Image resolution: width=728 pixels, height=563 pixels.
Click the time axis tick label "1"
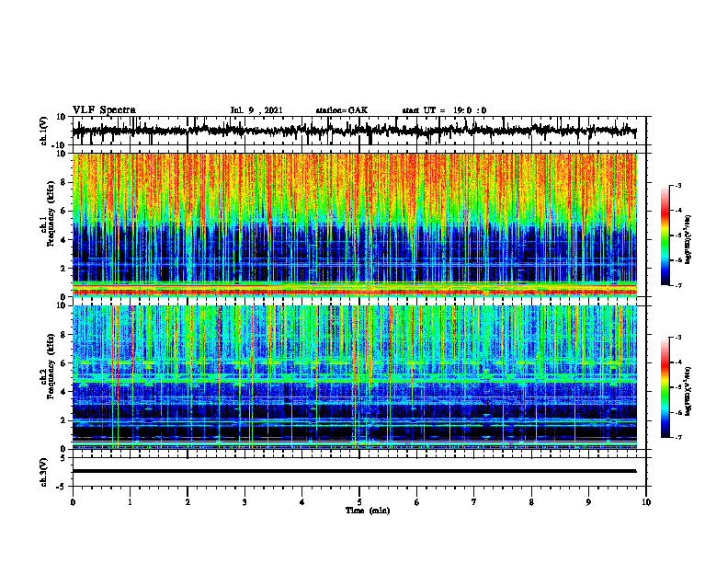(130, 502)
